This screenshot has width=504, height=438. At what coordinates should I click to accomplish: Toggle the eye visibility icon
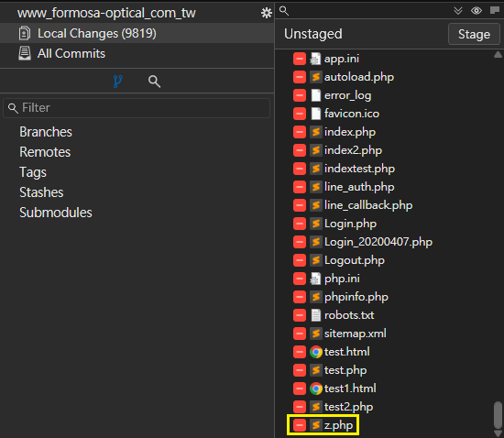pos(476,11)
